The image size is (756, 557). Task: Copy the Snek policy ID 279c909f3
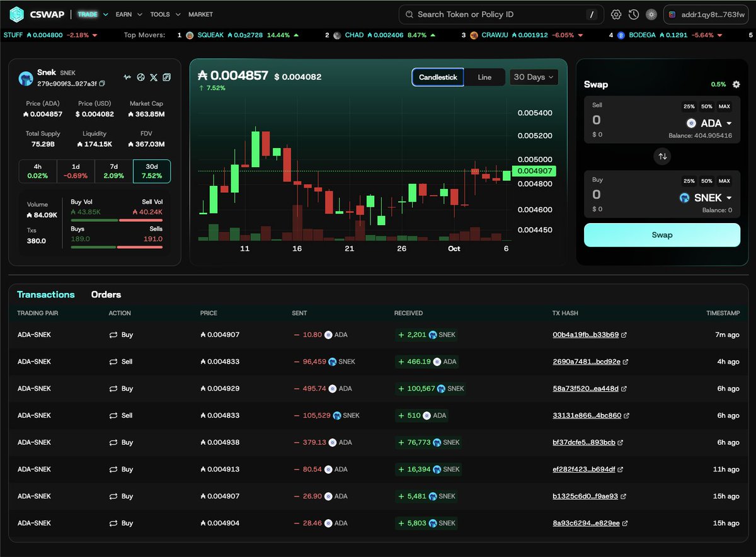click(x=102, y=83)
